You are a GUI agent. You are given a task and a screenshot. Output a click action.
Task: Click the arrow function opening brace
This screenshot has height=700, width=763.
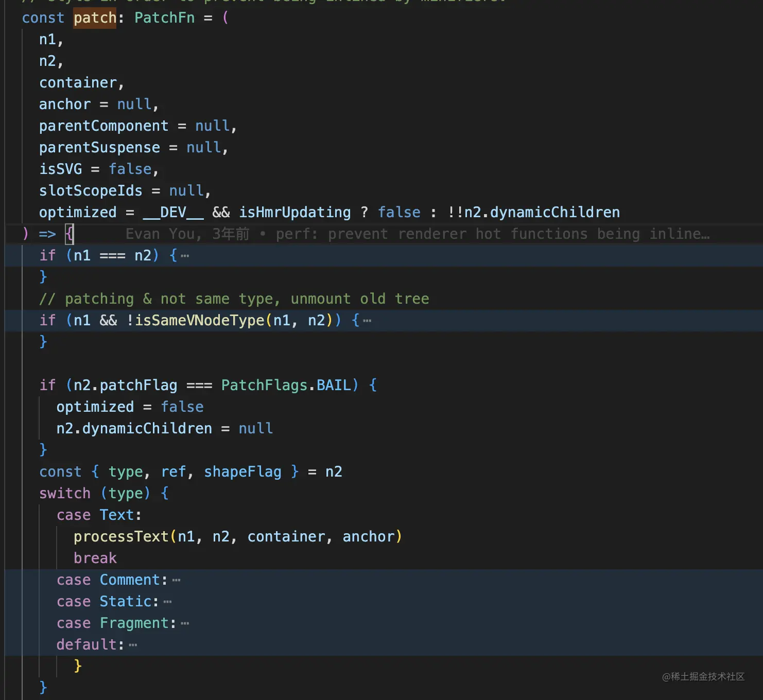[70, 234]
